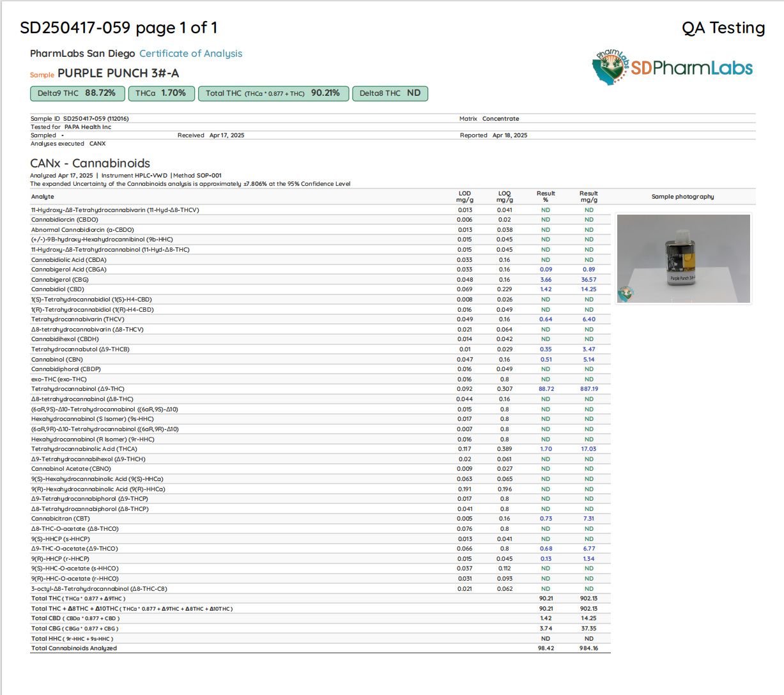Click the Tetrahydrocannabinol (Δ9-THC) 887.19 result value

click(x=588, y=389)
